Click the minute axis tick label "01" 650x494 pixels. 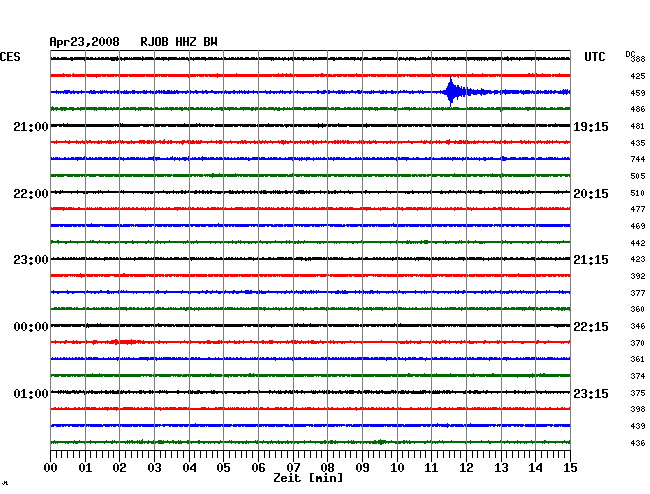[85, 468]
